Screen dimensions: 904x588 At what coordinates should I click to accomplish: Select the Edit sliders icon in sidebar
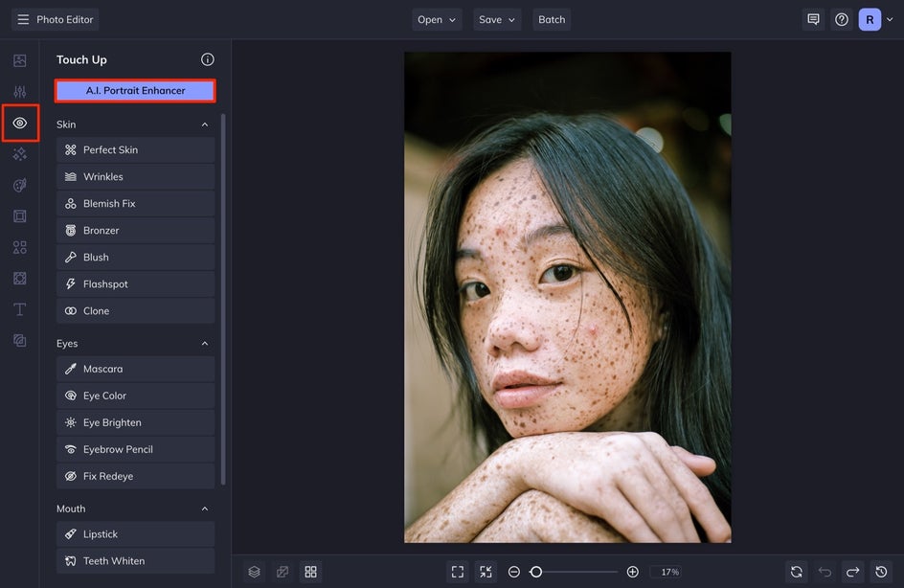pos(19,92)
